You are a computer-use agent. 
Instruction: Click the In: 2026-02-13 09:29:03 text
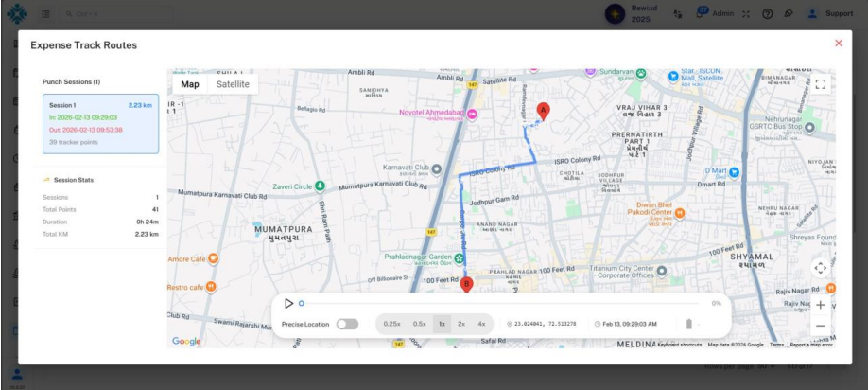point(83,117)
